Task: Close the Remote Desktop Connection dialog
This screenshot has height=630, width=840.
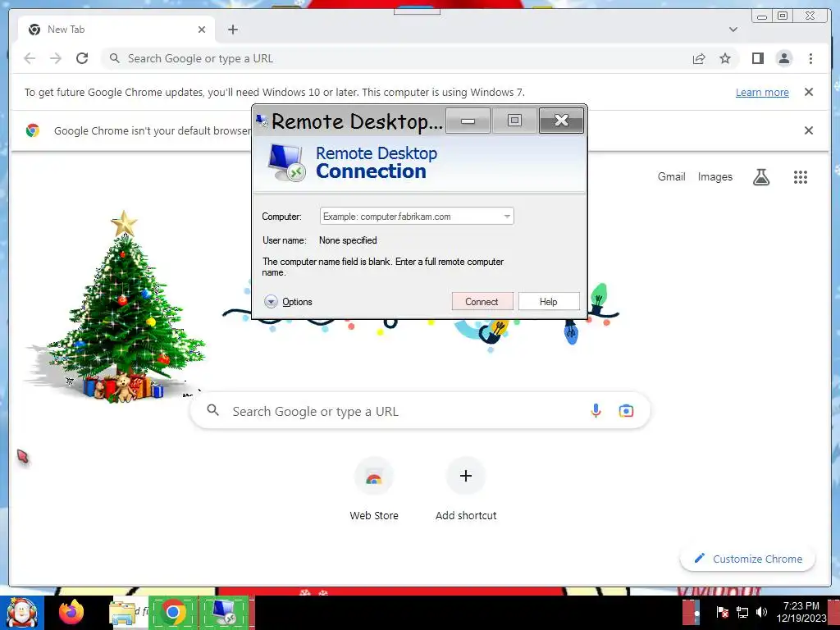Action: coord(561,121)
